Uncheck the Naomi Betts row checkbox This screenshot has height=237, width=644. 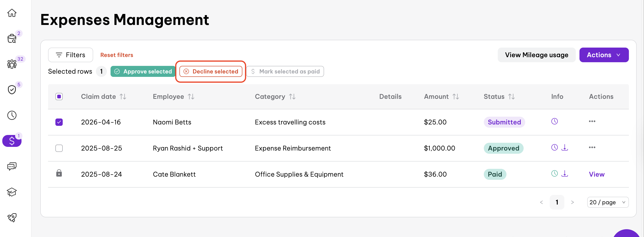[59, 122]
